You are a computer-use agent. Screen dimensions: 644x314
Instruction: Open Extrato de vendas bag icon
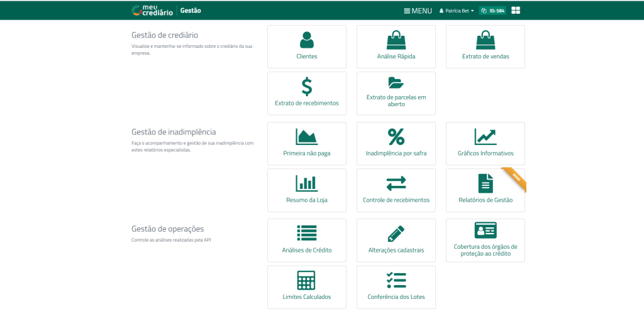pyautogui.click(x=485, y=40)
